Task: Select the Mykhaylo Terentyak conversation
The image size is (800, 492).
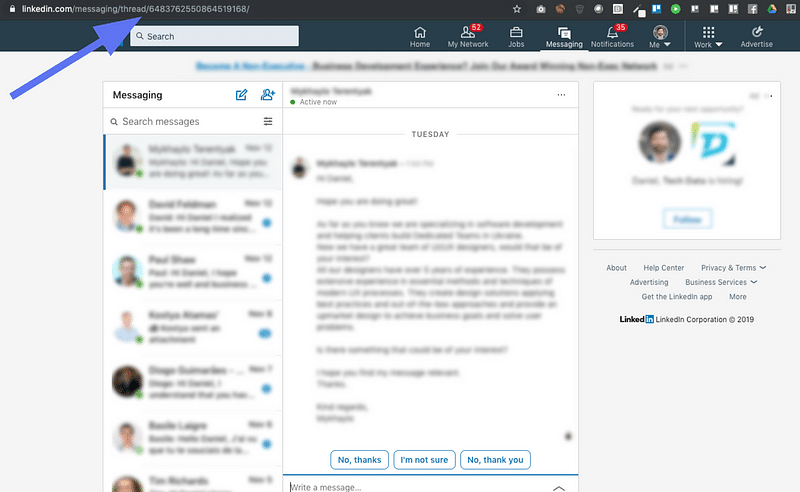Action: [193, 162]
